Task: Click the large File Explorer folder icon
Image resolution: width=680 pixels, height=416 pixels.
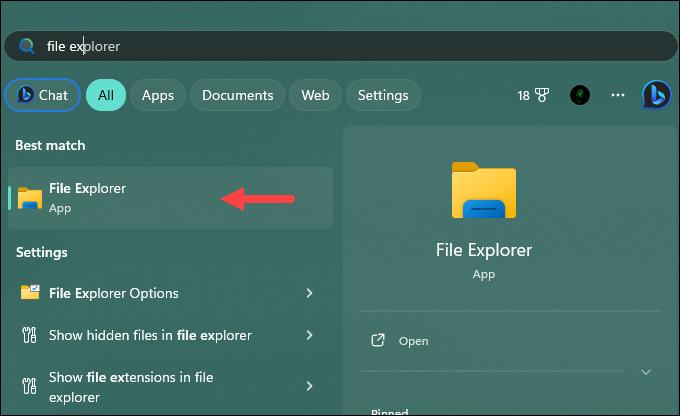Action: click(x=484, y=192)
